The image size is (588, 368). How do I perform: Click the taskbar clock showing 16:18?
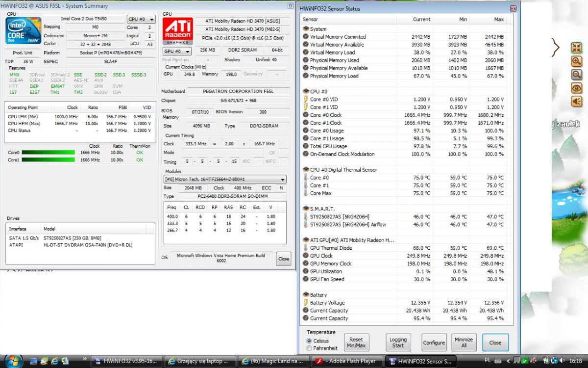576,361
